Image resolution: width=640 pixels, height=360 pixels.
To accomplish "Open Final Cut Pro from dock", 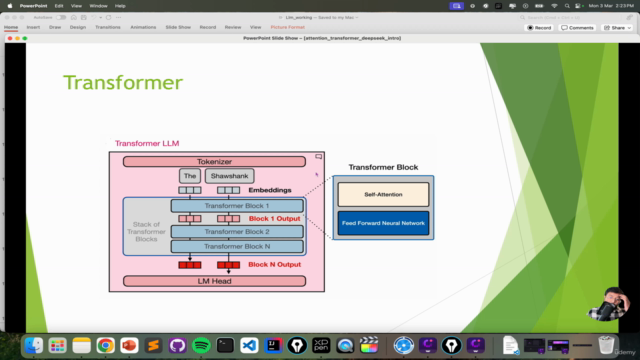I will (x=369, y=346).
